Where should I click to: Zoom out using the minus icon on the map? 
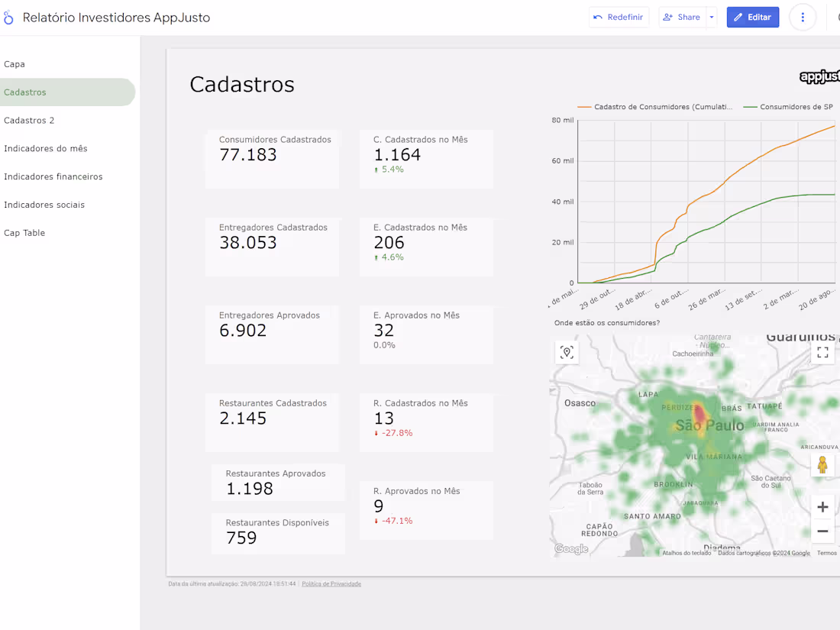pos(822,531)
